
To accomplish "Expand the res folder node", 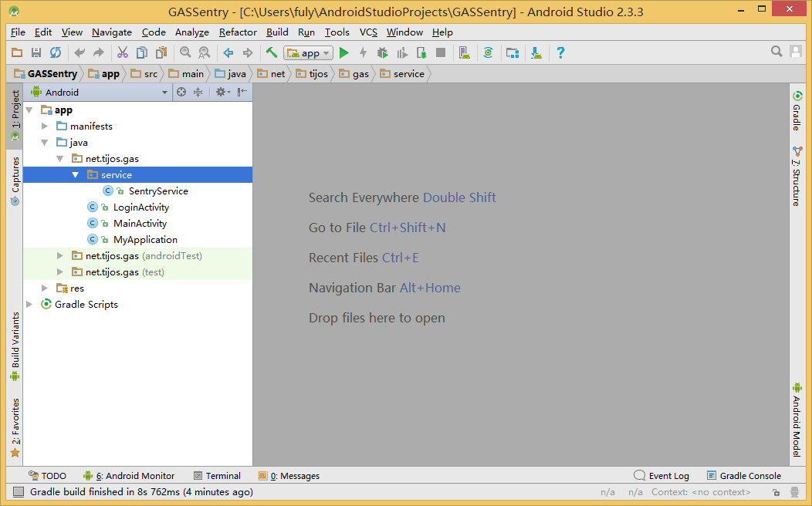I will 45,288.
